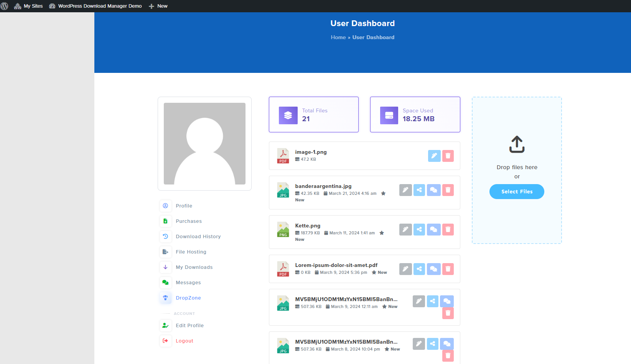Open the Profile sidebar item
Image resolution: width=631 pixels, height=364 pixels.
[184, 206]
